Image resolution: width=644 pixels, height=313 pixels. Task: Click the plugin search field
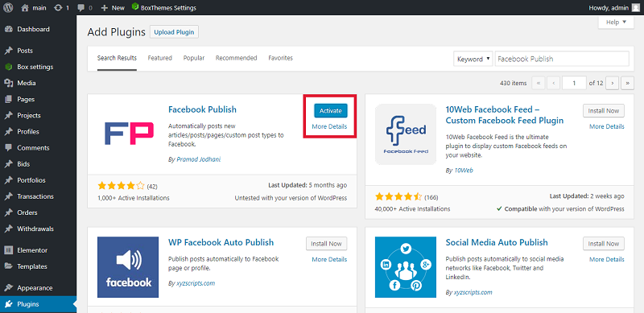point(562,59)
